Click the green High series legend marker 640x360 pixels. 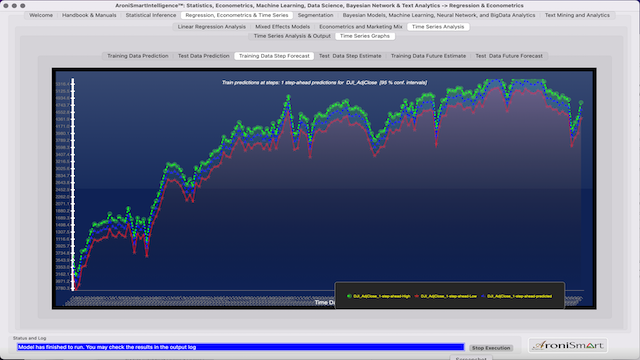[349, 296]
